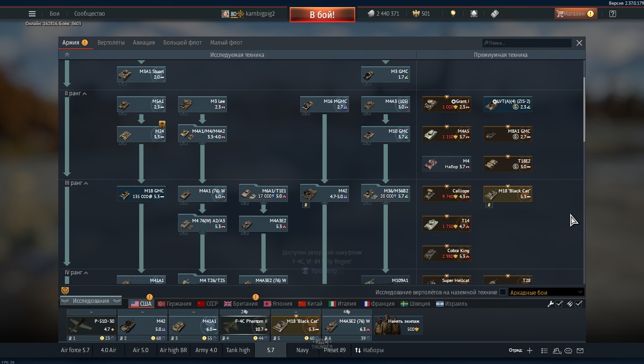
Task: Open the help question mark icon
Action: pos(613,14)
